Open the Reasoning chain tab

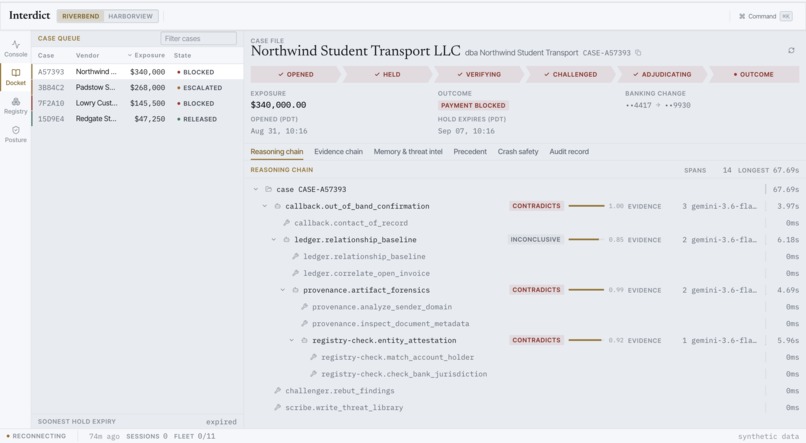click(277, 152)
